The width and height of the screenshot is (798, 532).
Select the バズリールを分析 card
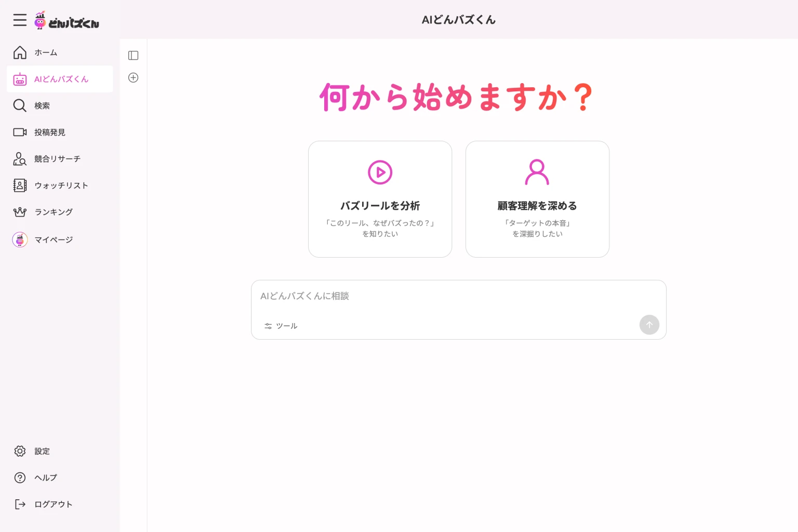click(x=380, y=199)
